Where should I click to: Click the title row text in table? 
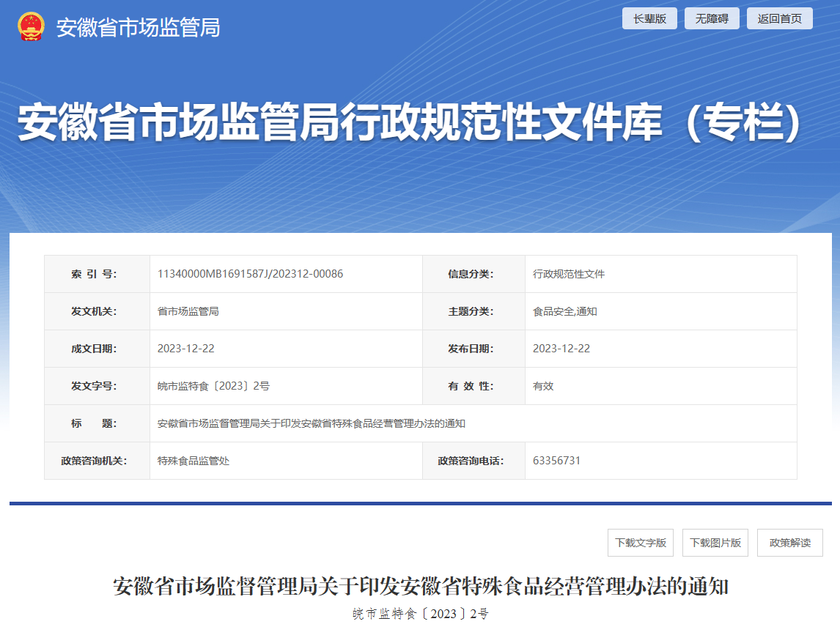(312, 423)
